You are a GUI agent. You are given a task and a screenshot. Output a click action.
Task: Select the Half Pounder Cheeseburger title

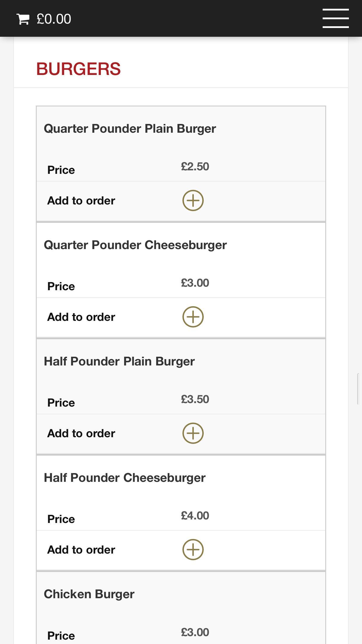125,478
